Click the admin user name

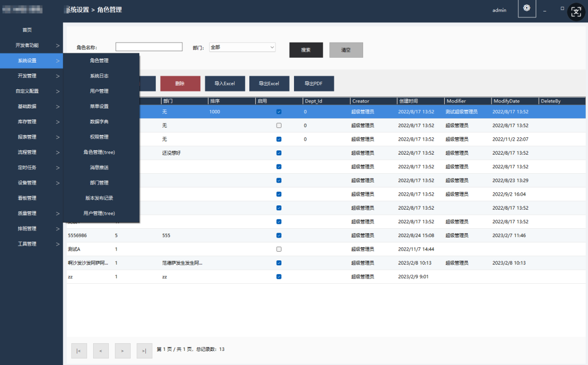point(499,10)
